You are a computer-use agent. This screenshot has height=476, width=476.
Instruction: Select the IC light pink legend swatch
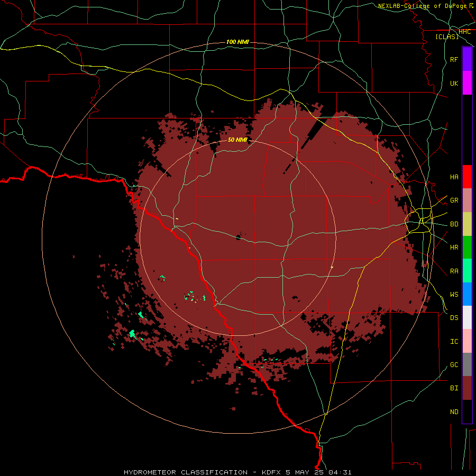pyautogui.click(x=467, y=341)
